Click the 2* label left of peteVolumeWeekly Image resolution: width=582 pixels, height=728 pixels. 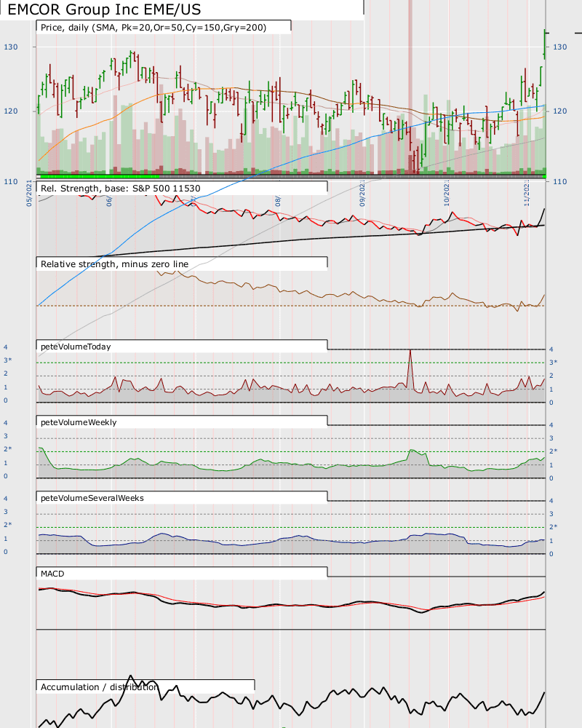coord(8,449)
